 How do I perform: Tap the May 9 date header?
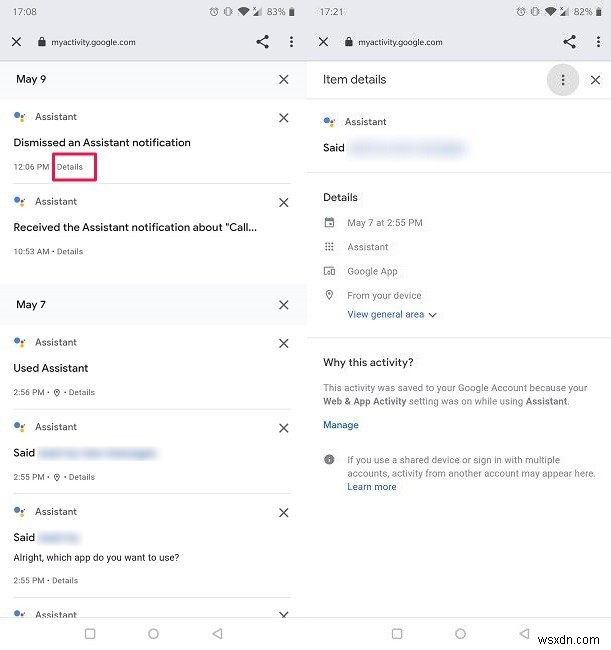(x=31, y=79)
